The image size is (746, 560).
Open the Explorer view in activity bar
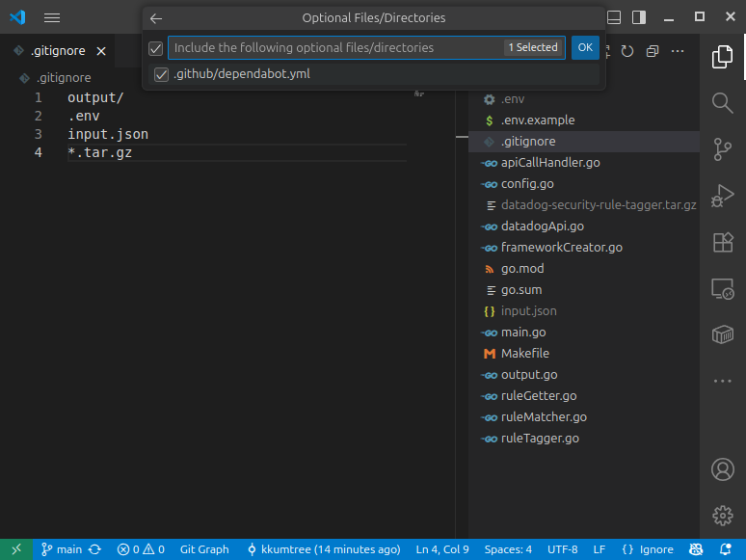[x=722, y=57]
